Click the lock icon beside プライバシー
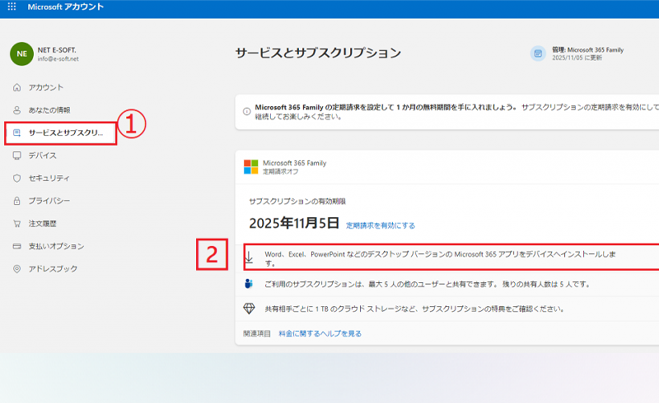Image resolution: width=659 pixels, height=403 pixels. coord(17,201)
